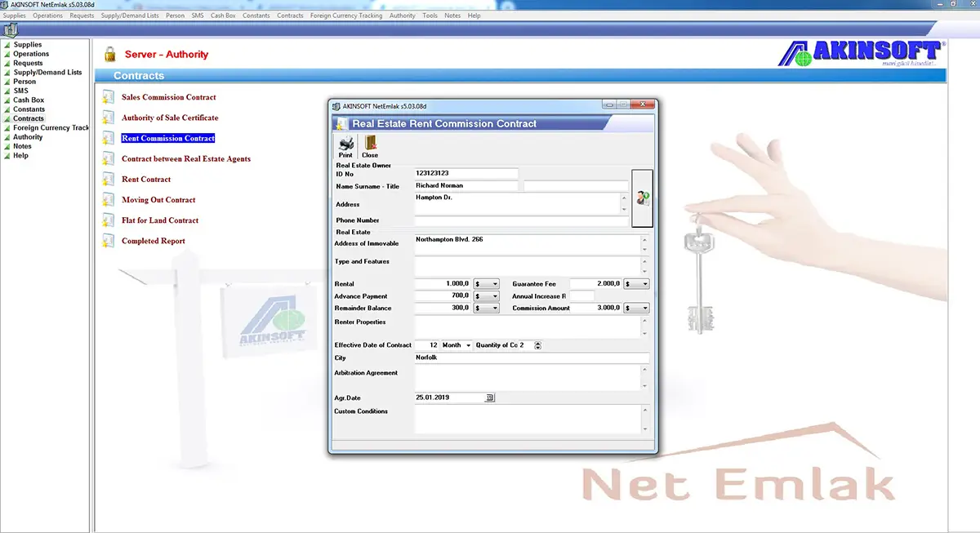
Task: Open the Supply/Demand Lists menu
Action: (130, 16)
